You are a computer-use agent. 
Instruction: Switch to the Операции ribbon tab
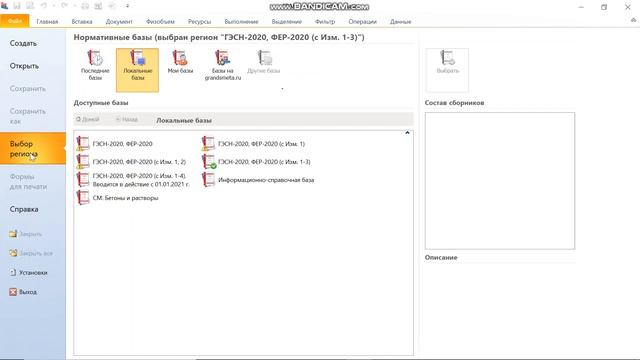point(362,21)
